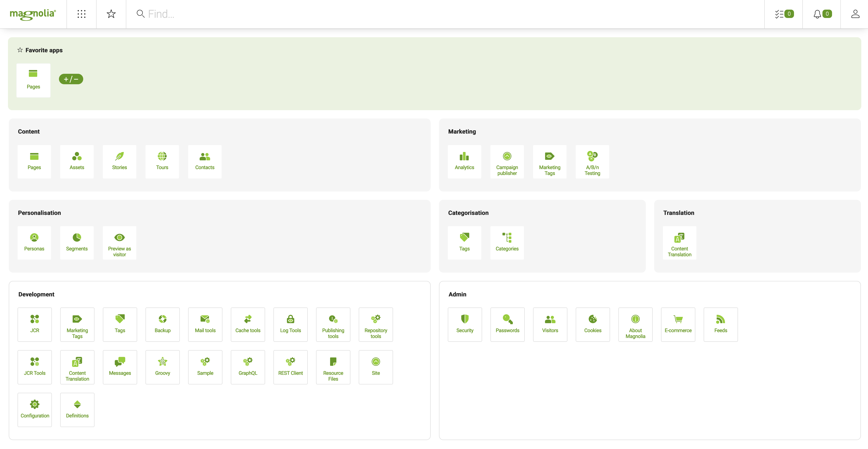868x449 pixels.
Task: Launch the Log Tools app
Action: click(290, 325)
